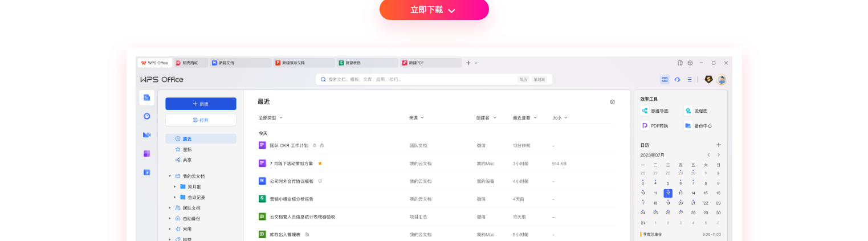Open file 公司对外合作协议模板
Viewport: 868px width, 241px height.
(291, 181)
